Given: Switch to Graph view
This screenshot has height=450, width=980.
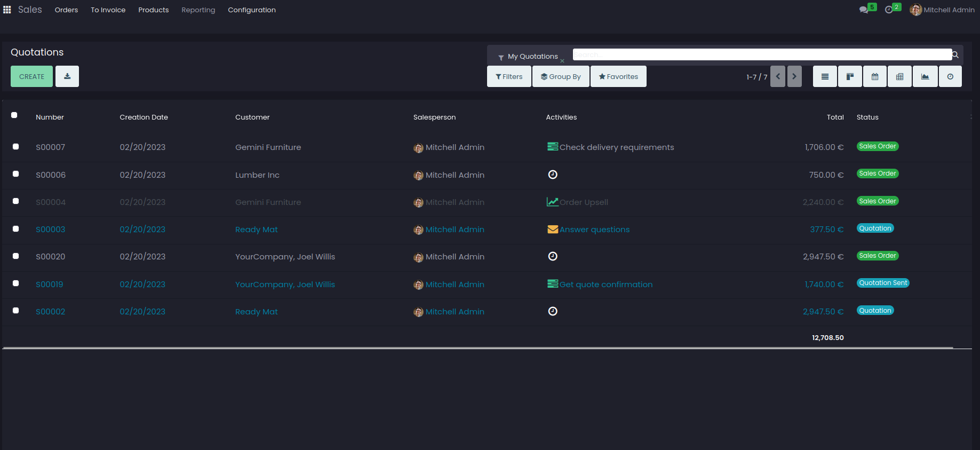Looking at the screenshot, I should [925, 76].
